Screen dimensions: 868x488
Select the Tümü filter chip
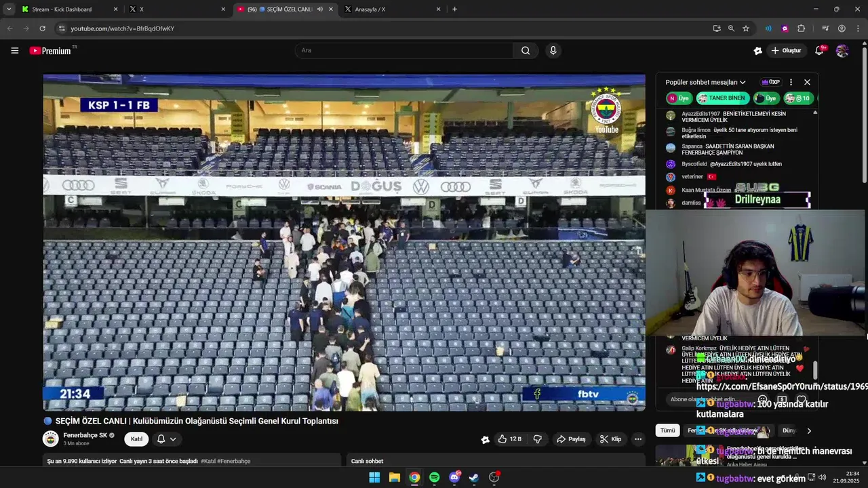(x=668, y=430)
